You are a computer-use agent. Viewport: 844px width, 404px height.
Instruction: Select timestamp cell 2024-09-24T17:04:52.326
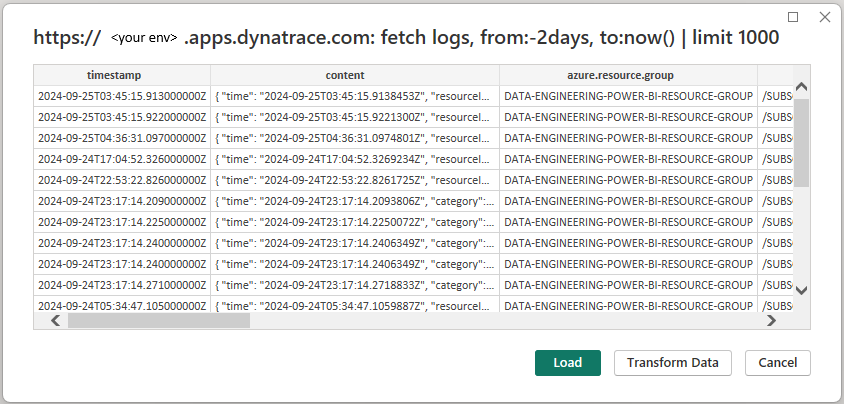click(122, 159)
